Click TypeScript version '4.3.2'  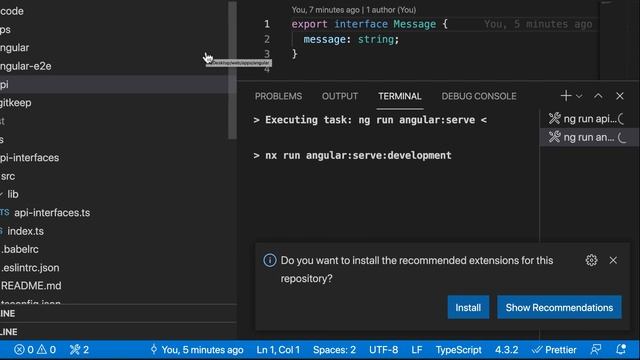click(507, 350)
